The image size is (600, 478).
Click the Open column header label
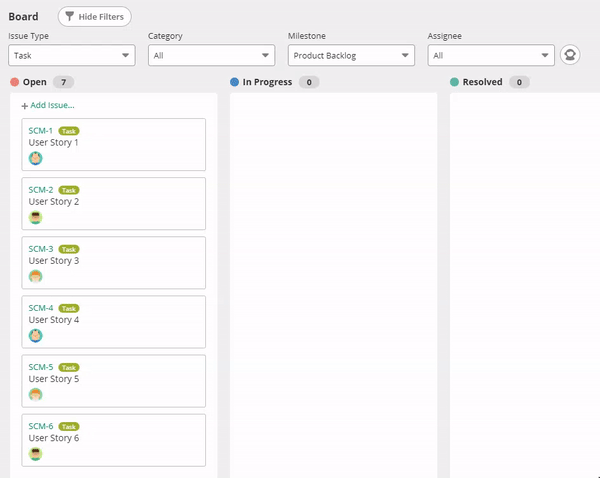[x=34, y=82]
